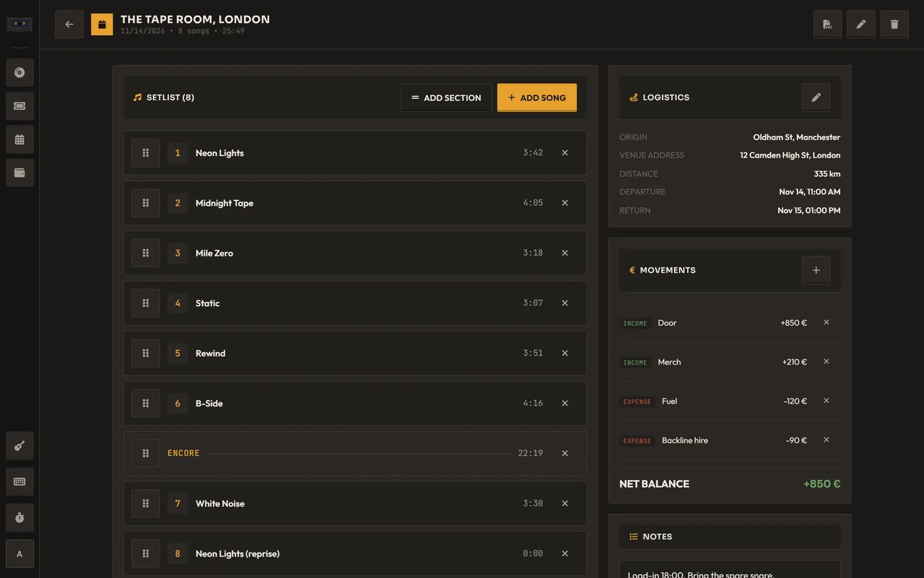The image size is (924, 578).
Task: Click the 'Oldham St, Manchester' origin value
Action: pos(796,137)
